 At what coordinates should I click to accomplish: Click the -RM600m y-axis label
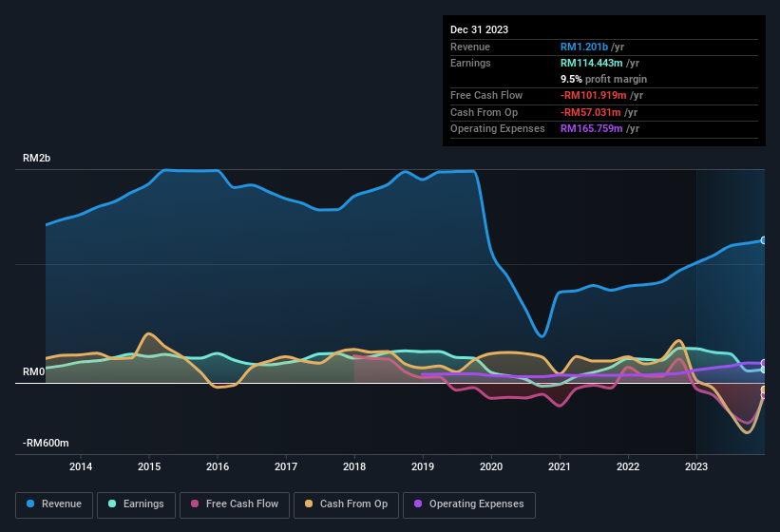46,443
